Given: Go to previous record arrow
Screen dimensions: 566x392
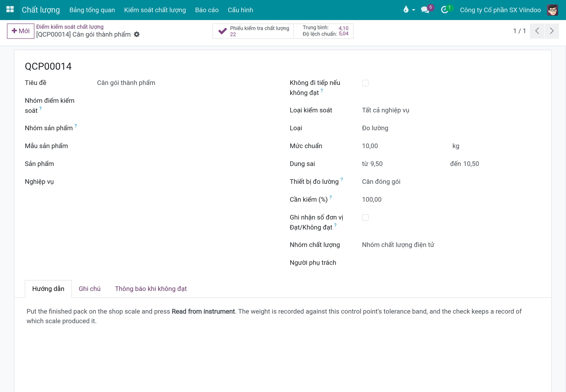Looking at the screenshot, I should pos(537,31).
